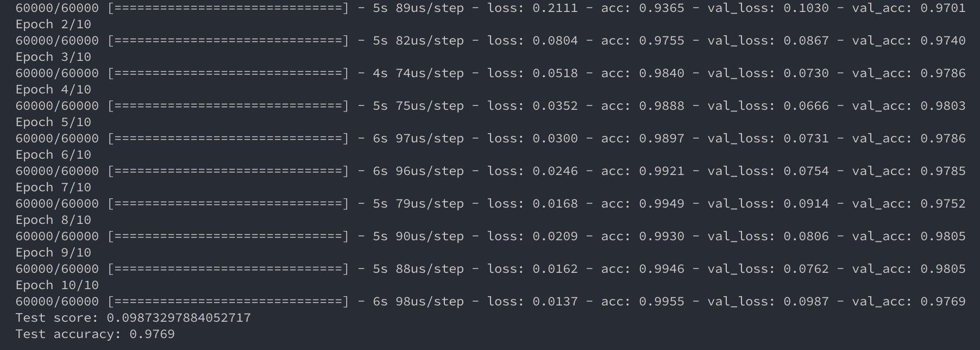The width and height of the screenshot is (980, 350).
Task: Click the Epoch 9/10 label
Action: [x=53, y=253]
